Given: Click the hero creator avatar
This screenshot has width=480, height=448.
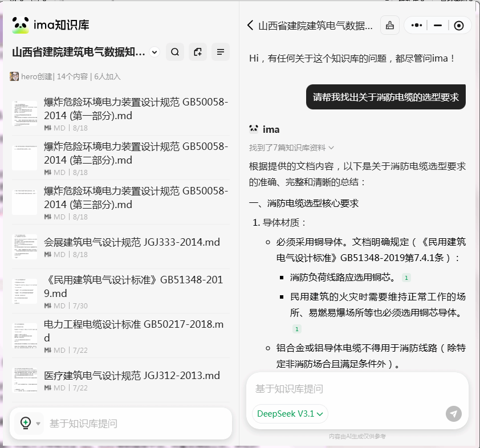Looking at the screenshot, I should coord(14,76).
